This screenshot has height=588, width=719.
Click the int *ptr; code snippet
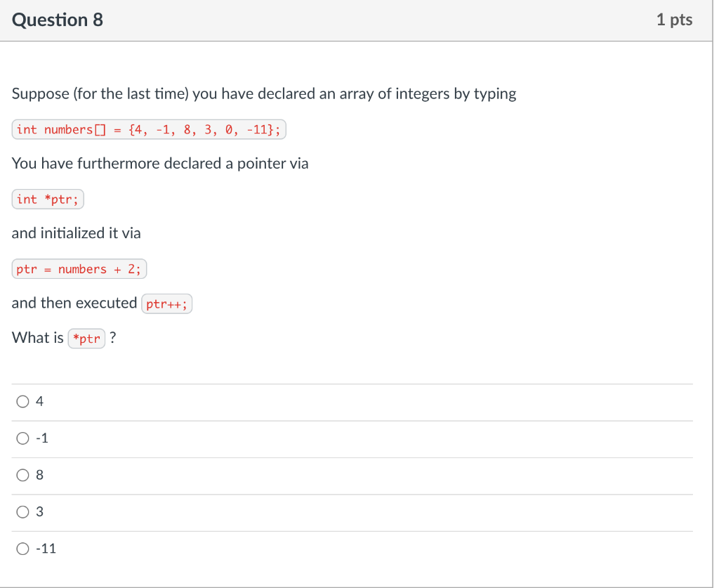tap(48, 199)
